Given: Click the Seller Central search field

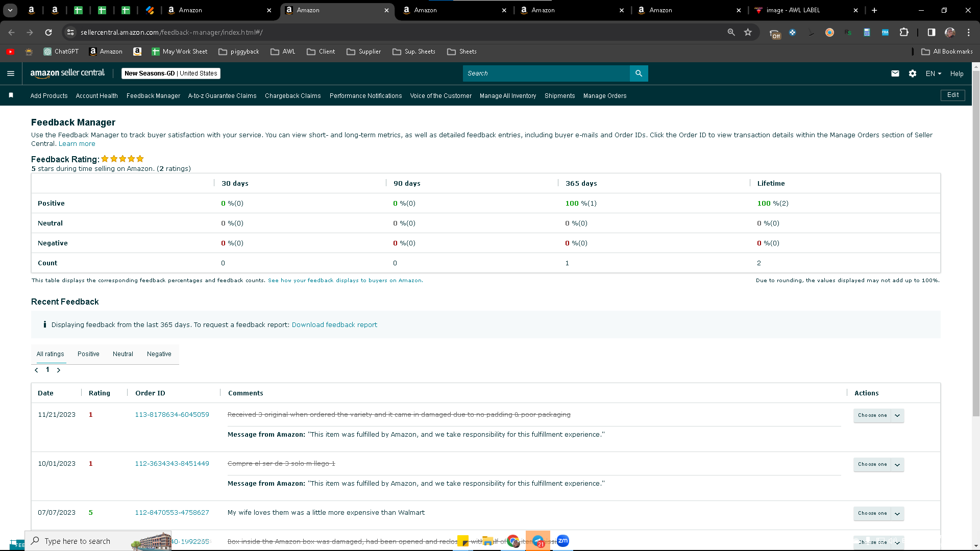Looking at the screenshot, I should coord(546,73).
